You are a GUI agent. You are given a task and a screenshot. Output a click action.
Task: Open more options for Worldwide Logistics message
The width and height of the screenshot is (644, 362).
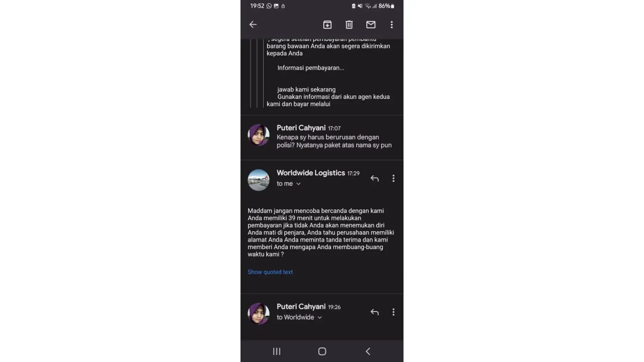393,178
